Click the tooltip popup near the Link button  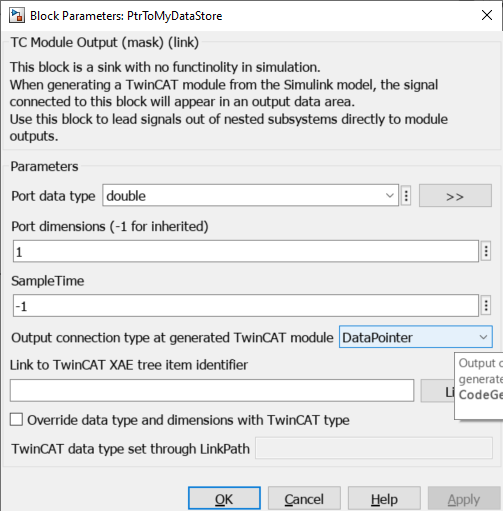479,386
